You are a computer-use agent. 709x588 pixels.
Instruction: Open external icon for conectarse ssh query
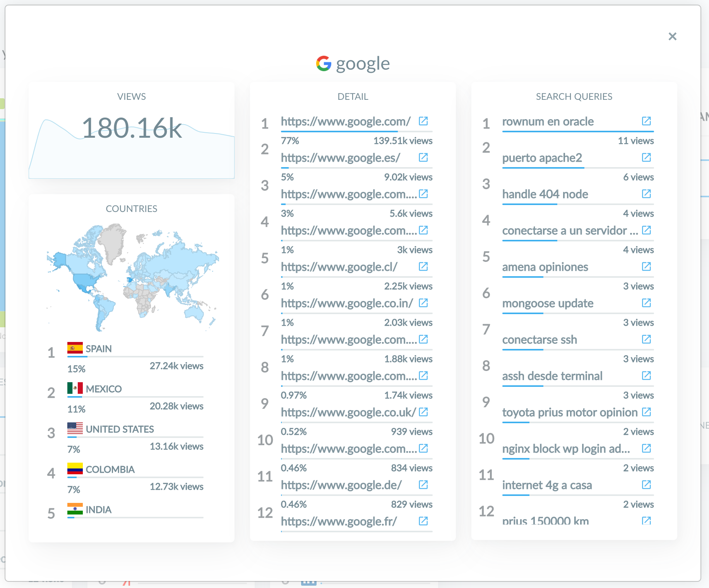[x=646, y=339]
